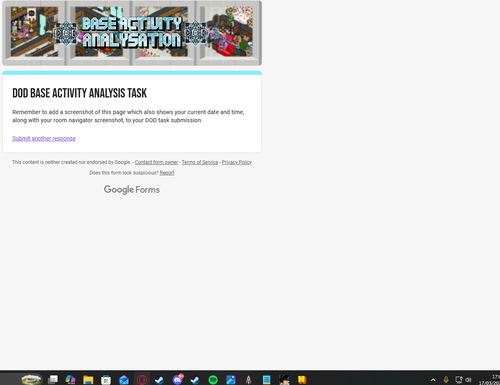Open the Terms of Service link
Viewport: 500px width, 385px height.
[x=200, y=162]
